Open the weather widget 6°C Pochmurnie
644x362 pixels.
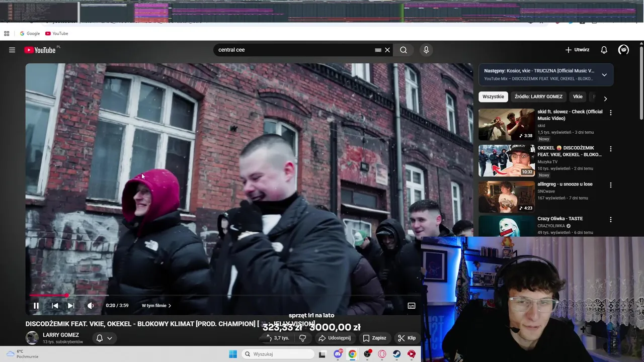click(23, 354)
